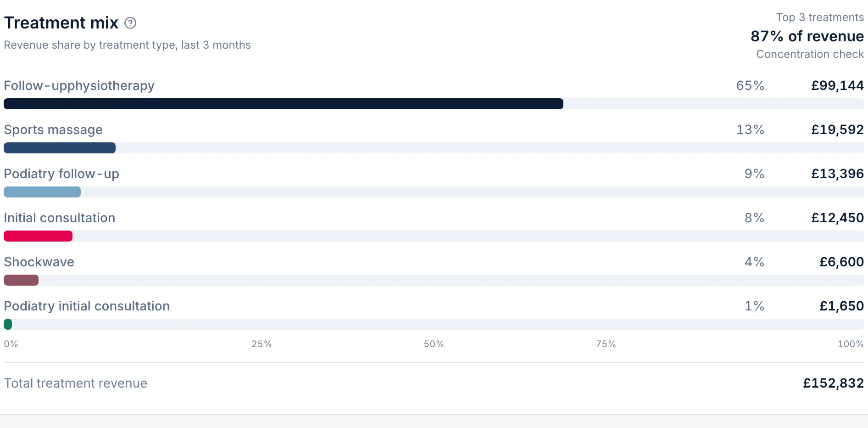The image size is (868, 428).
Task: Click the Treatment mix help icon
Action: (130, 23)
